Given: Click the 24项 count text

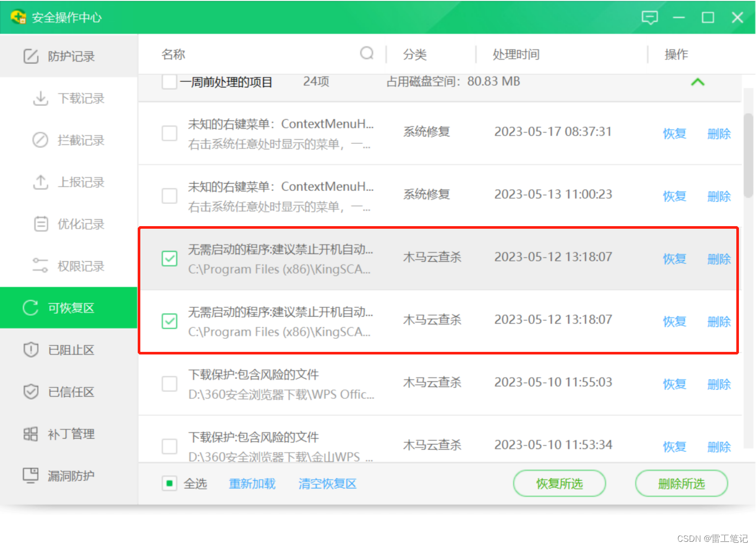Looking at the screenshot, I should (x=316, y=81).
